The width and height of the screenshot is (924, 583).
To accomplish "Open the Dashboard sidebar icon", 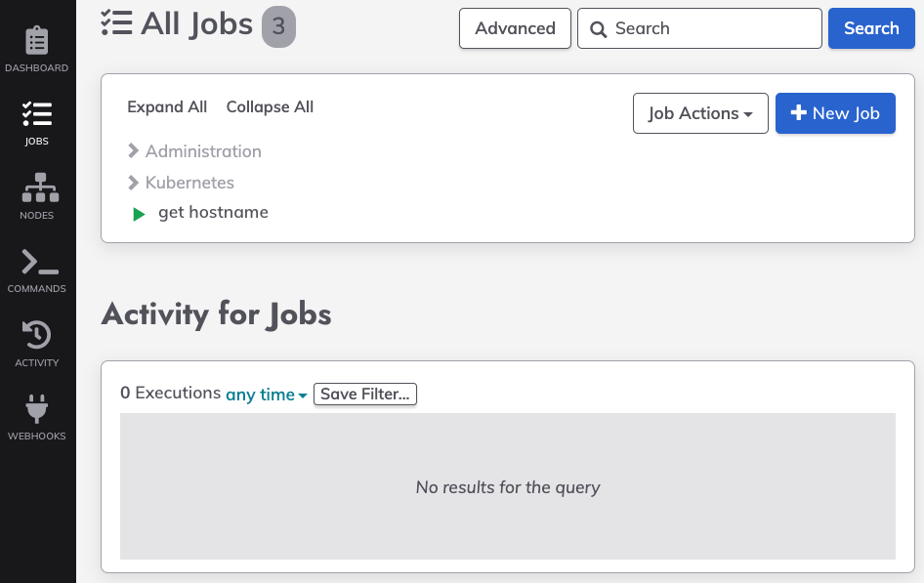I will pos(36,40).
